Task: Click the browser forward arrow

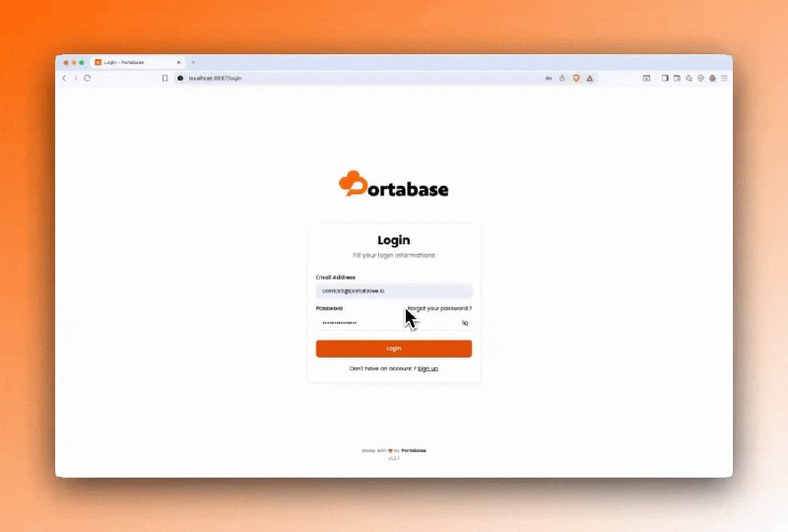Action: click(x=76, y=78)
